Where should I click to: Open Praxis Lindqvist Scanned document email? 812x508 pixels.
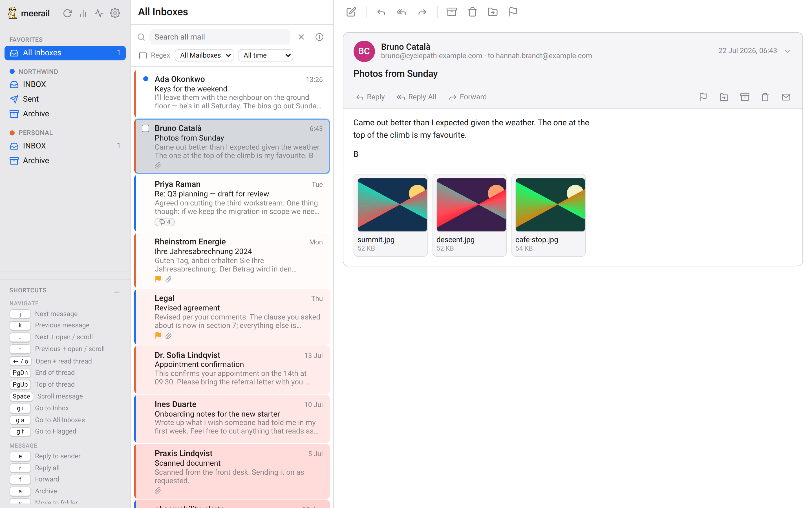point(232,471)
